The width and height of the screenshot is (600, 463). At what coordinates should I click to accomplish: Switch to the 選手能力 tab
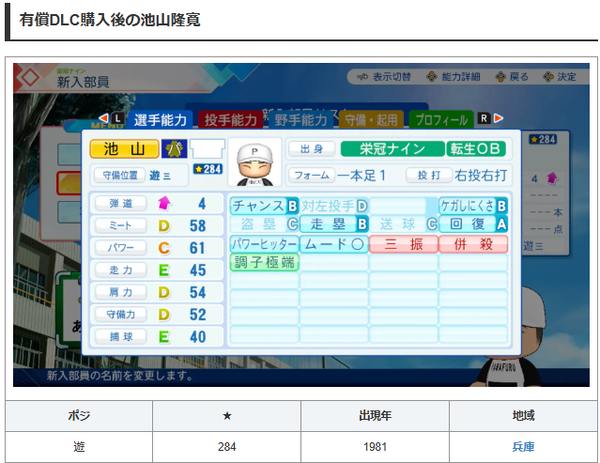tap(160, 119)
